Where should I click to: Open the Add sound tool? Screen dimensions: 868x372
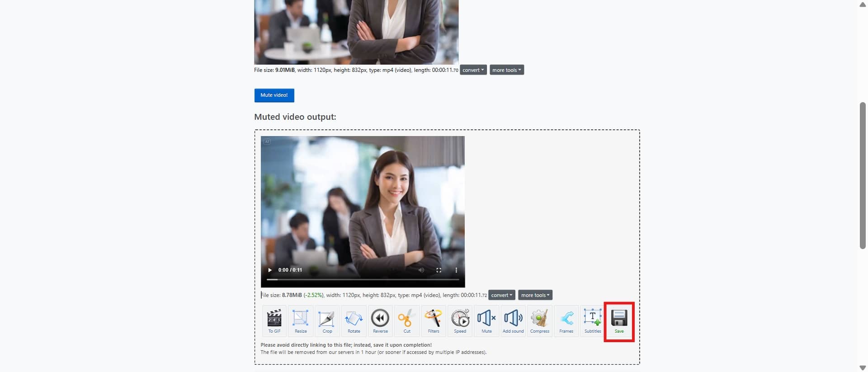click(513, 321)
